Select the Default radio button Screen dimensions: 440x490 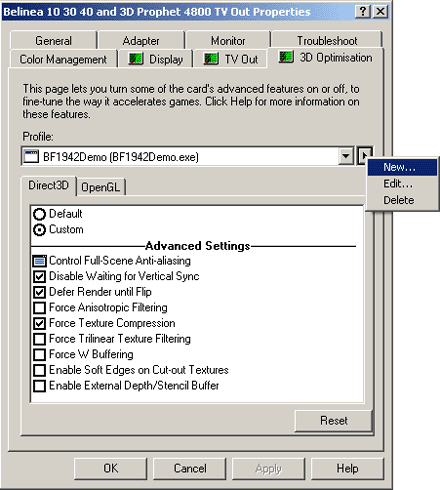pyautogui.click(x=40, y=214)
